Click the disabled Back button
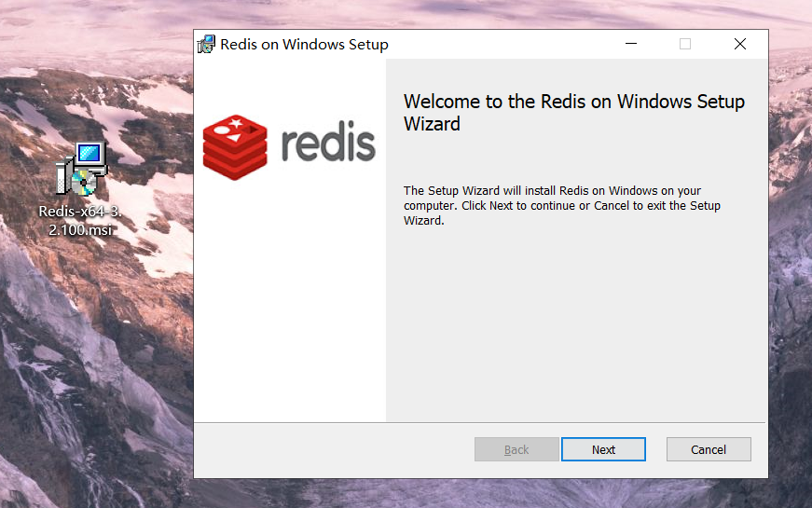The image size is (812, 508). coord(516,449)
